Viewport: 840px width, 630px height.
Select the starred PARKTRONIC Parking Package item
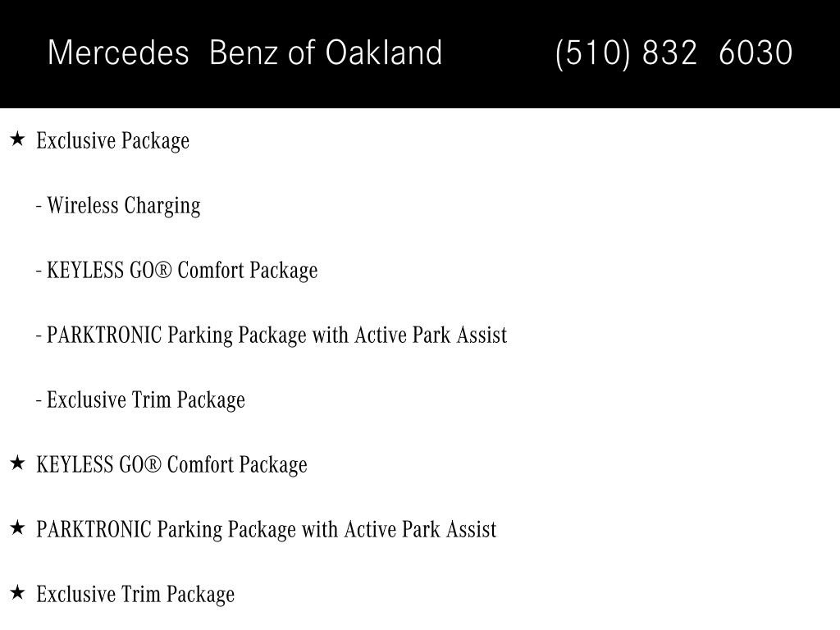point(267,530)
